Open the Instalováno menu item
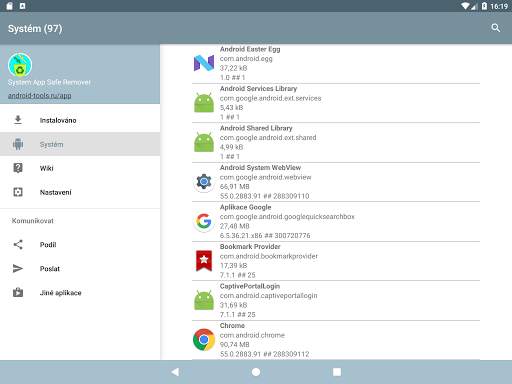 80,120
